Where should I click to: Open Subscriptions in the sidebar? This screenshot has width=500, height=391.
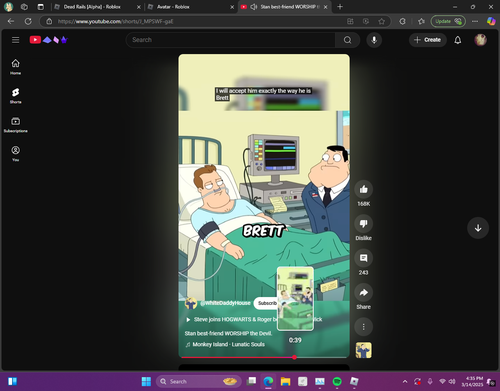(15, 125)
